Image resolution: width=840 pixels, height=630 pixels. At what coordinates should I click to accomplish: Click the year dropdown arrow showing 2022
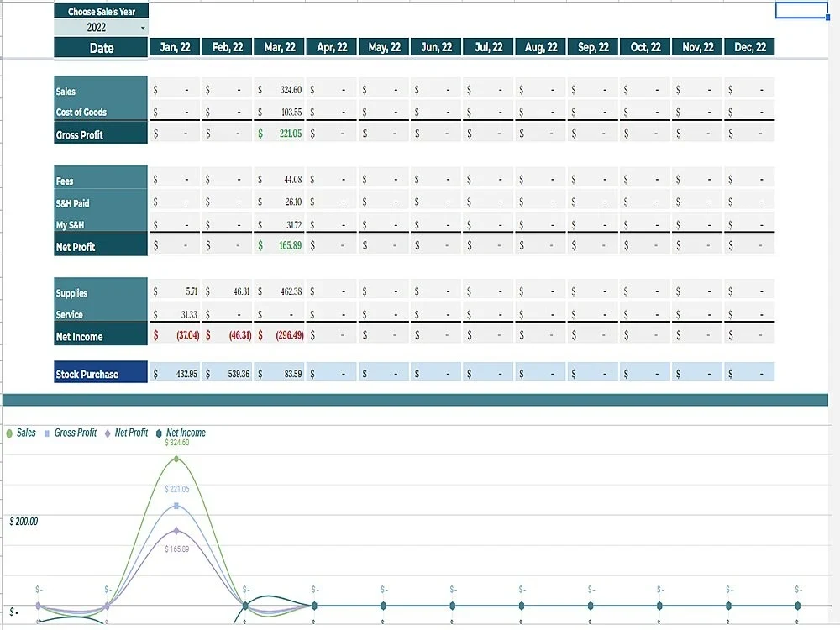tap(143, 26)
